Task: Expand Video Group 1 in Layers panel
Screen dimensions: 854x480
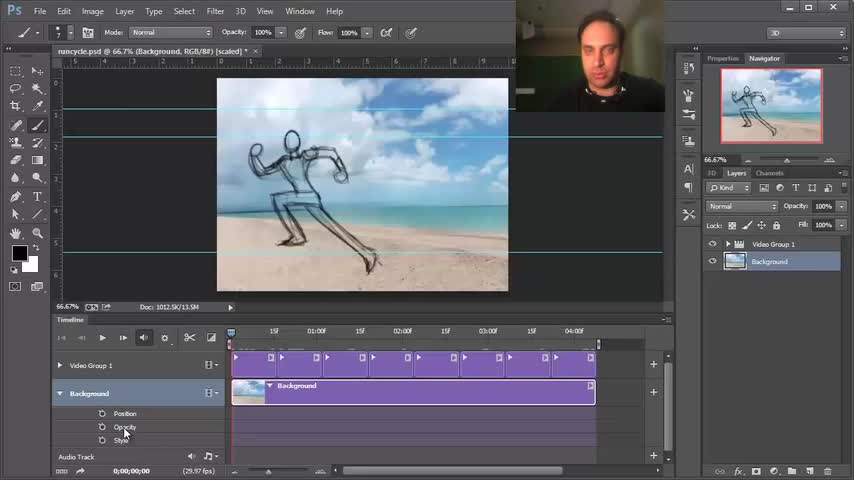Action: click(x=728, y=244)
